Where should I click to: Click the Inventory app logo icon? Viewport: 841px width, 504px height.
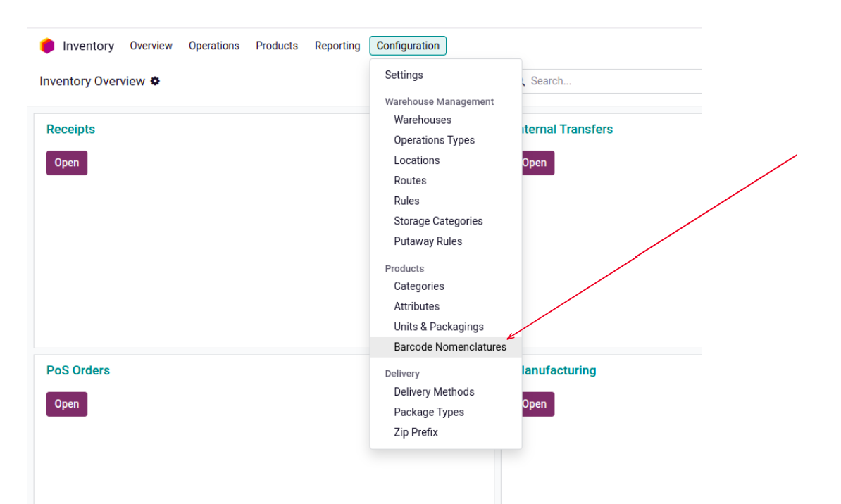pos(47,46)
